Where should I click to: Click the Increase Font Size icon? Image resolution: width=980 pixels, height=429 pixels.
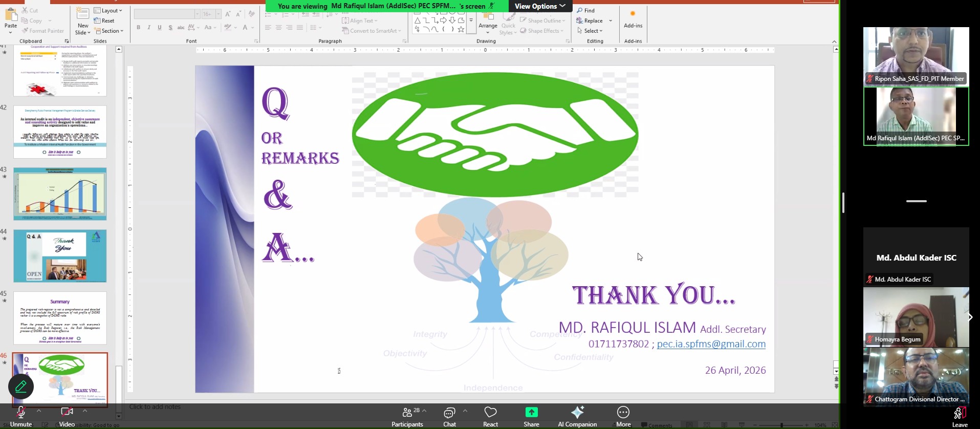pos(228,14)
